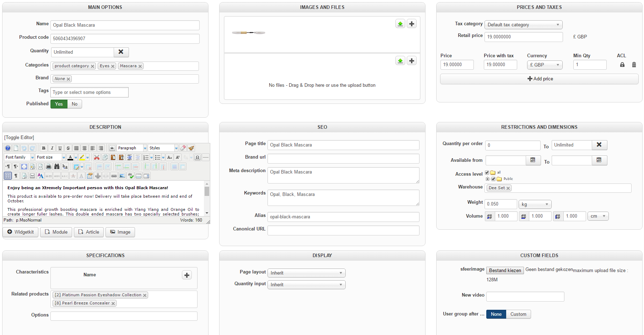
Task: Set Published to Yes
Action: click(59, 104)
